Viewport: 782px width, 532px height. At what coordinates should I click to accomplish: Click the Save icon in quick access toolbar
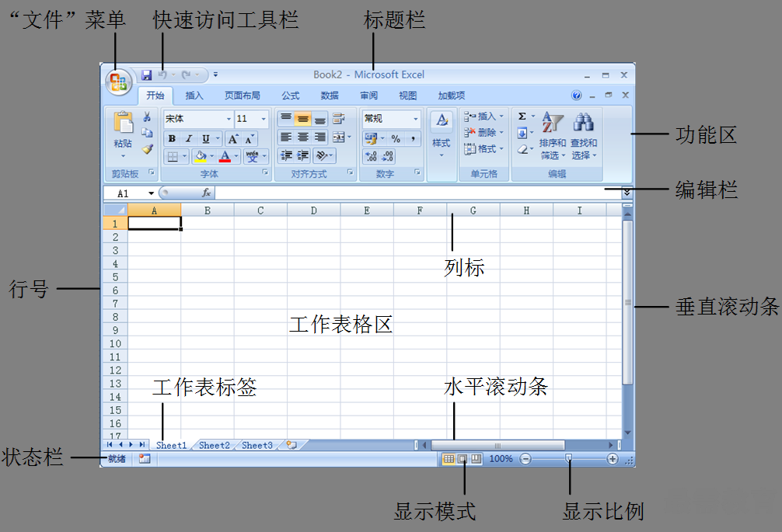(147, 75)
